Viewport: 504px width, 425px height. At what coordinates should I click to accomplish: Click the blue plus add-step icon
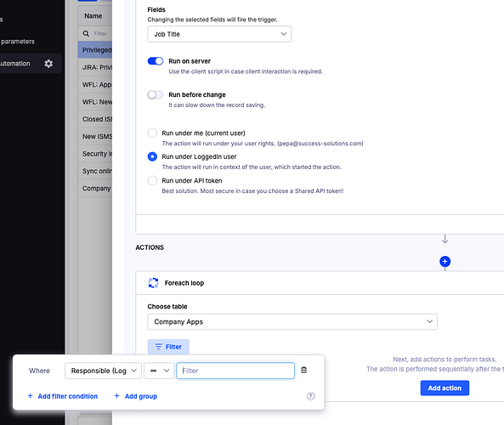445,261
